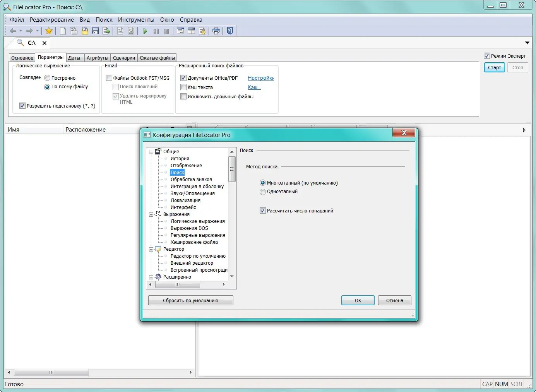The height and width of the screenshot is (392, 536).
Task: Toggle Разрешить подстановку checkbox
Action: point(22,106)
